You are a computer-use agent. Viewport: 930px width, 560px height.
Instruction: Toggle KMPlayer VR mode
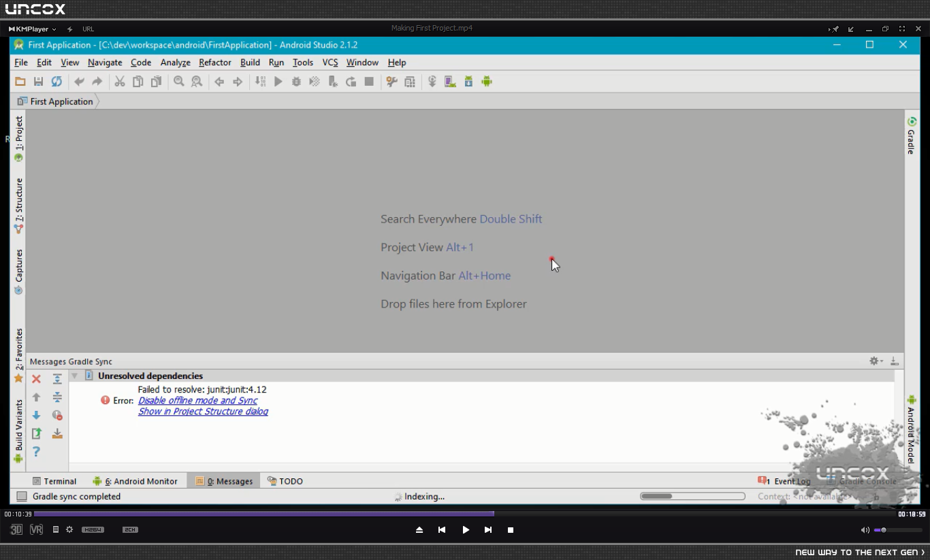pyautogui.click(x=36, y=529)
